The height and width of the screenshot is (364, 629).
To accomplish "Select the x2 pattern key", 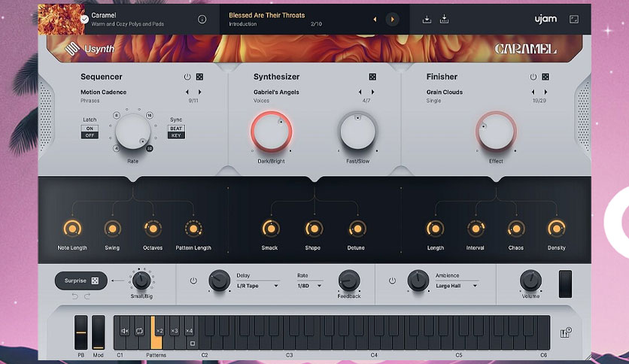I will [x=160, y=331].
